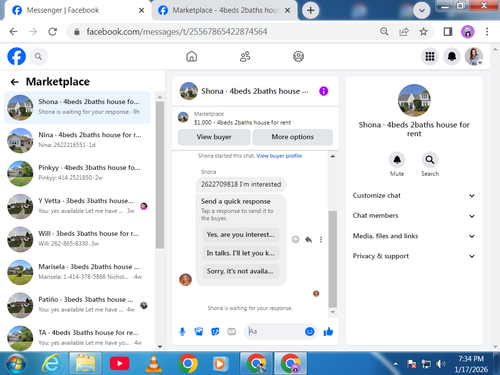This screenshot has width=500, height=375.
Task: Attach a photo file icon
Action: (x=199, y=332)
